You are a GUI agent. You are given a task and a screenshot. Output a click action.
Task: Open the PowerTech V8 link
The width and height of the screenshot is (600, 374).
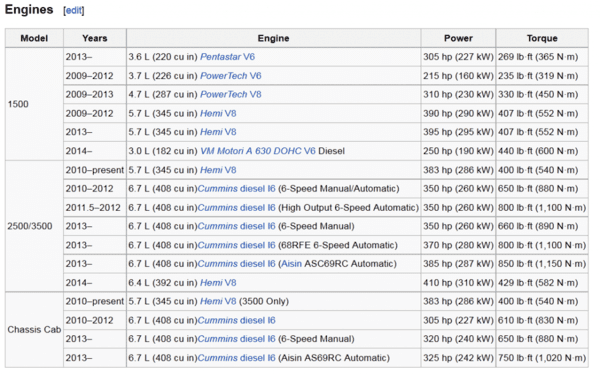click(230, 95)
